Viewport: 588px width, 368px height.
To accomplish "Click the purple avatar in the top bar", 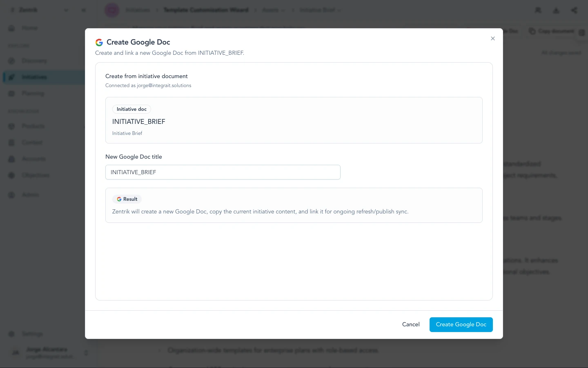I will point(112,10).
